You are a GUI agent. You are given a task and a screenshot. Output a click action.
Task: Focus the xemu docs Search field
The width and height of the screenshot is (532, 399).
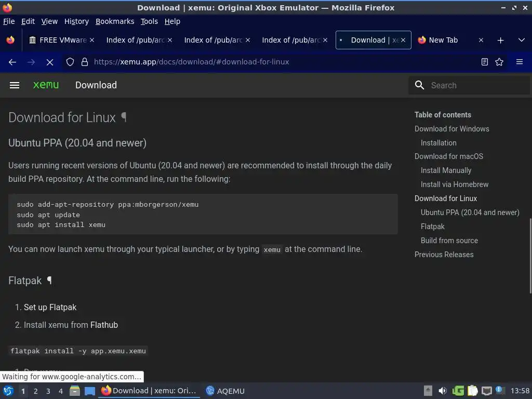coord(469,85)
